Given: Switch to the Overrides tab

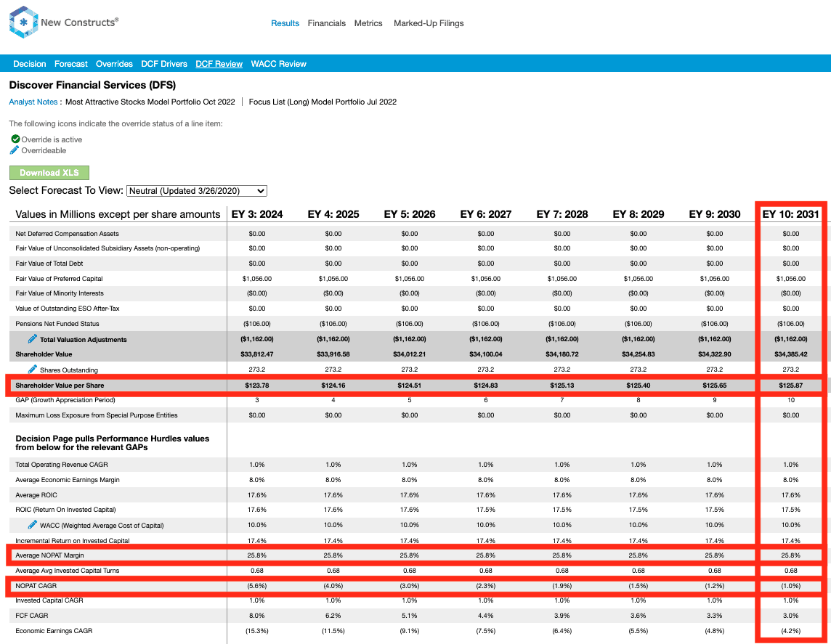Looking at the screenshot, I should coord(115,64).
